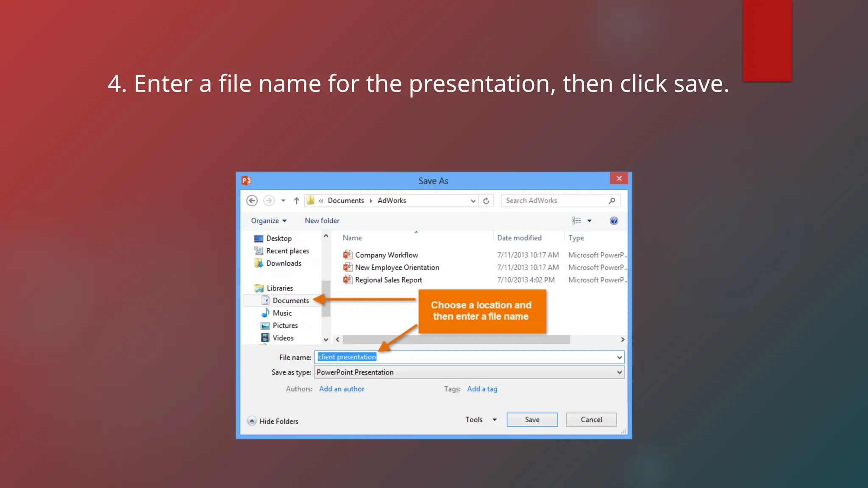Sort files by Date modified column

coord(519,238)
